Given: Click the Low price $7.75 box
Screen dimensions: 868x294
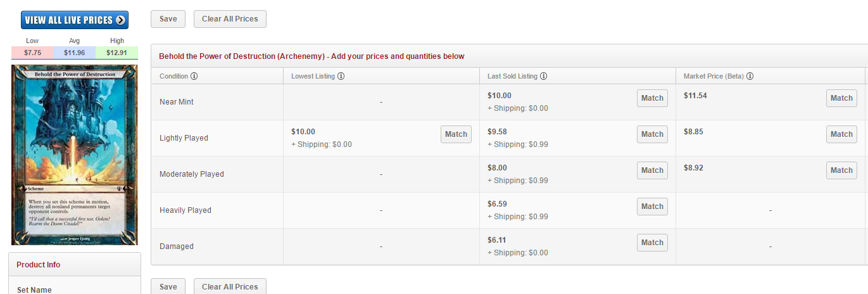Looking at the screenshot, I should click(x=32, y=53).
